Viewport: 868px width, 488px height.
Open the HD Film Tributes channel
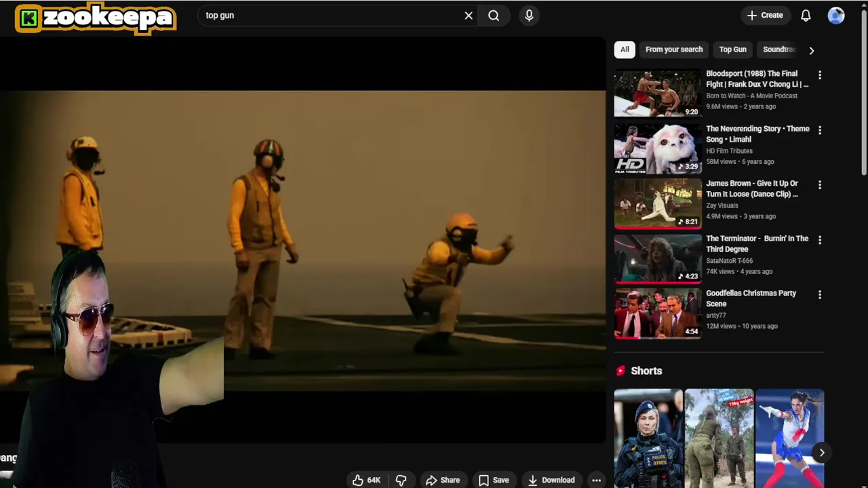729,150
